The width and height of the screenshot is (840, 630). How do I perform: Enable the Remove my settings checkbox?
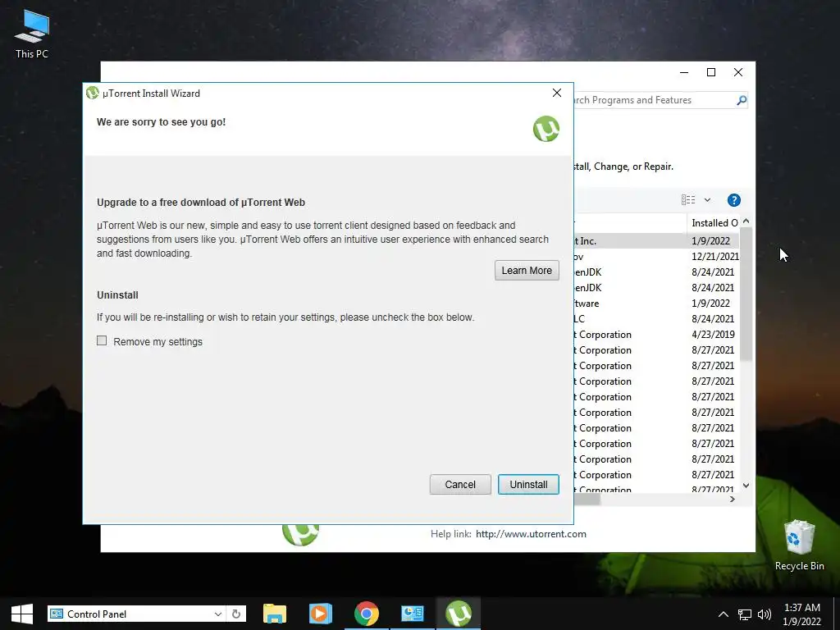[102, 340]
